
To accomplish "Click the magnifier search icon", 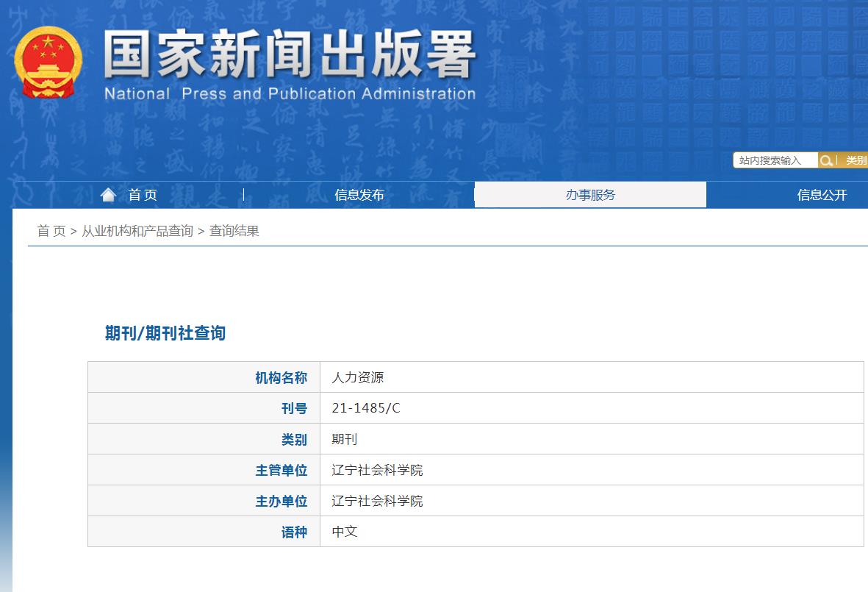I will [x=828, y=160].
